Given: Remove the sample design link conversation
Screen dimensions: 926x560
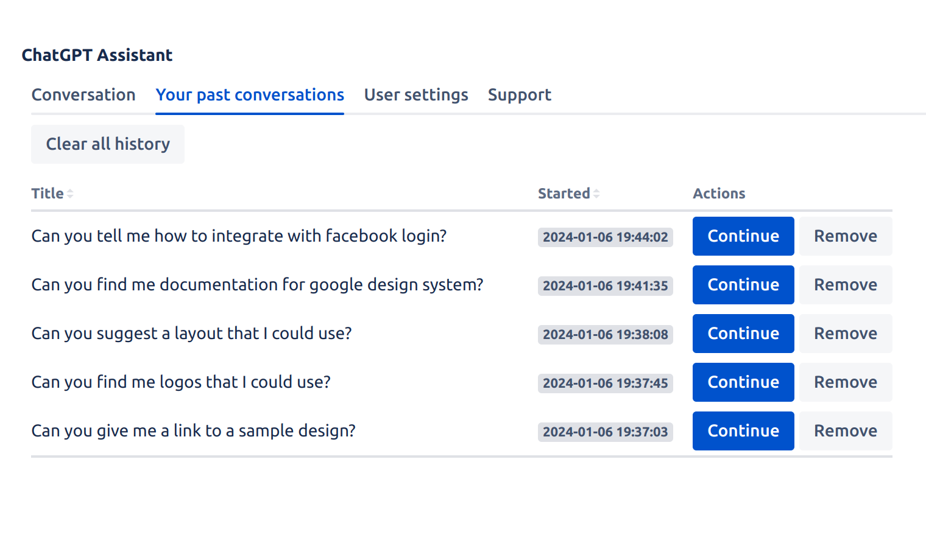Looking at the screenshot, I should 846,431.
